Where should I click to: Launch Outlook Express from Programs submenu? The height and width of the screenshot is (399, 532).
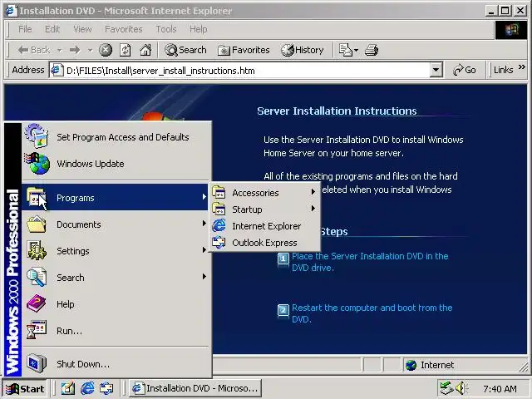264,243
